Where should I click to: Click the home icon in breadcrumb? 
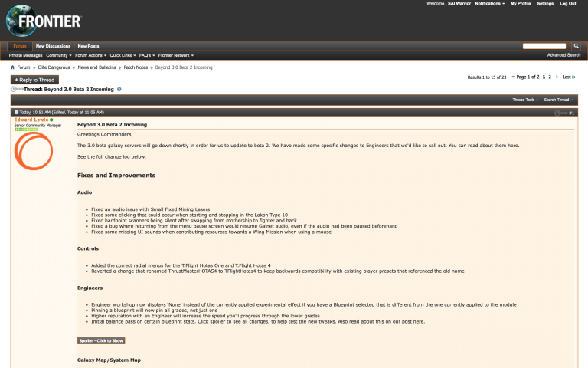(13, 67)
